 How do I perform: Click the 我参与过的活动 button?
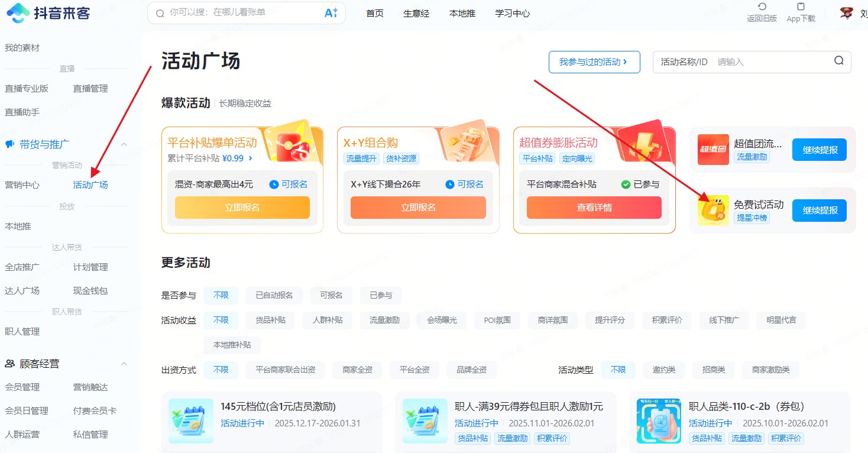pos(594,62)
